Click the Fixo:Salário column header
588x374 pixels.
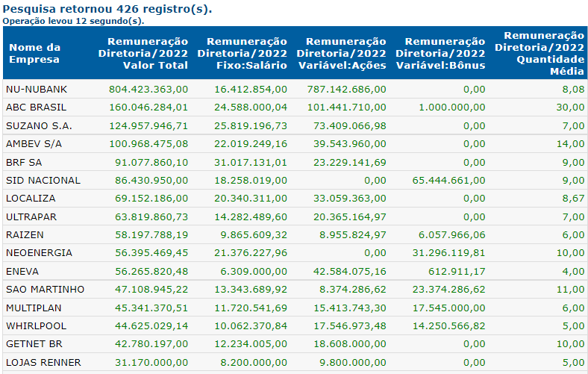point(243,53)
